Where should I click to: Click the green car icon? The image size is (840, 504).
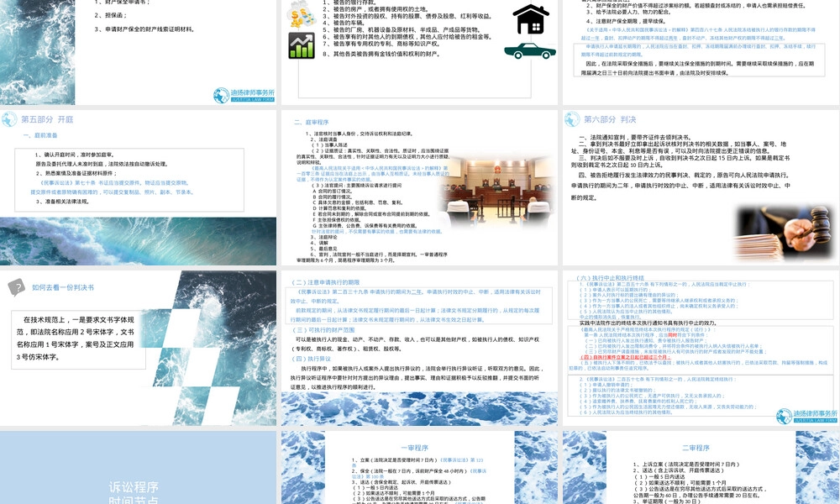click(530, 51)
